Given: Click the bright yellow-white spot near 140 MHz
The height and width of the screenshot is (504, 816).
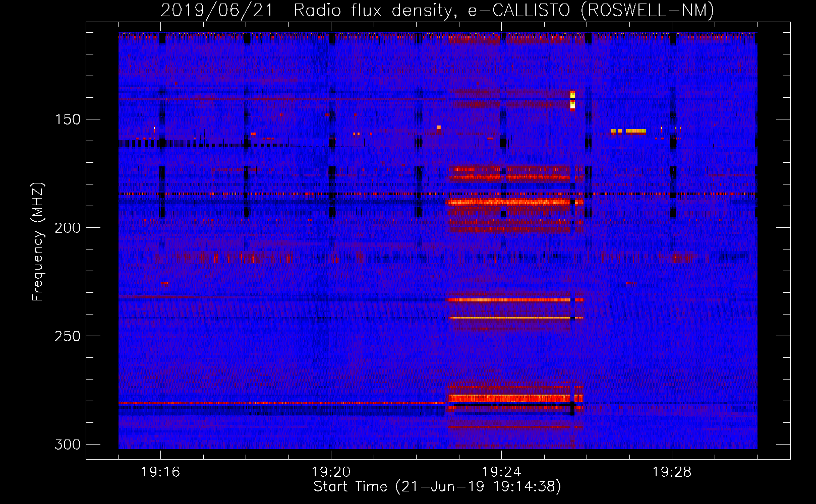Looking at the screenshot, I should tap(572, 100).
